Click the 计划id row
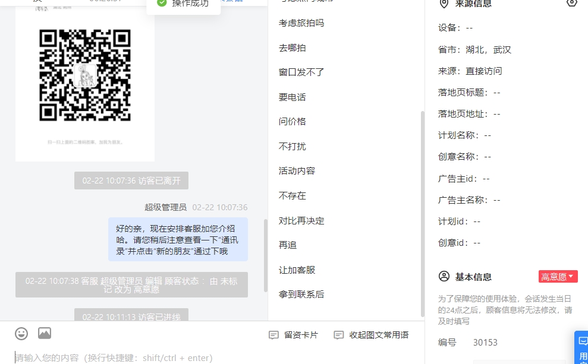Viewport: 588px width, 364px height. pos(459,221)
